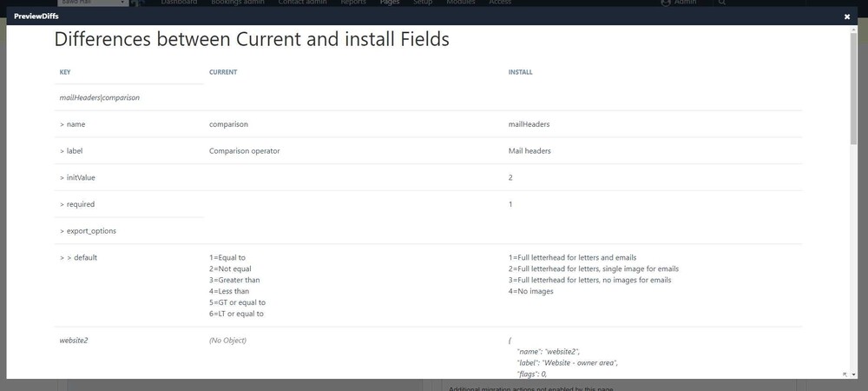
Task: Select the mailHeaders|comparison key row
Action: click(x=100, y=97)
